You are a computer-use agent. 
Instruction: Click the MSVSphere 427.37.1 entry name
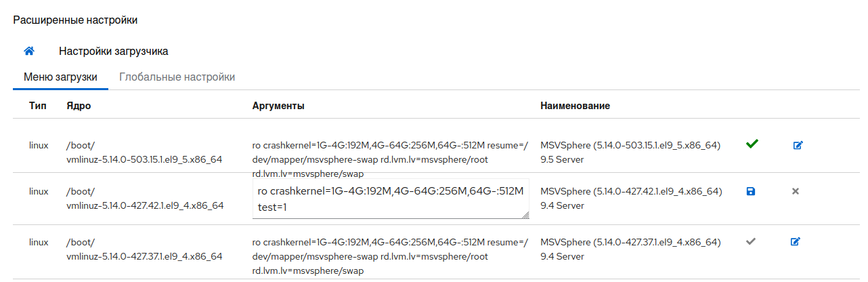click(x=631, y=249)
